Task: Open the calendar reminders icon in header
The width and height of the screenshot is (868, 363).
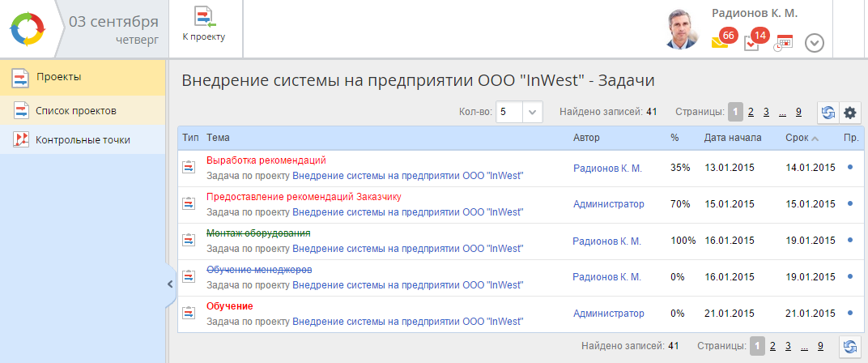Action: click(x=783, y=43)
